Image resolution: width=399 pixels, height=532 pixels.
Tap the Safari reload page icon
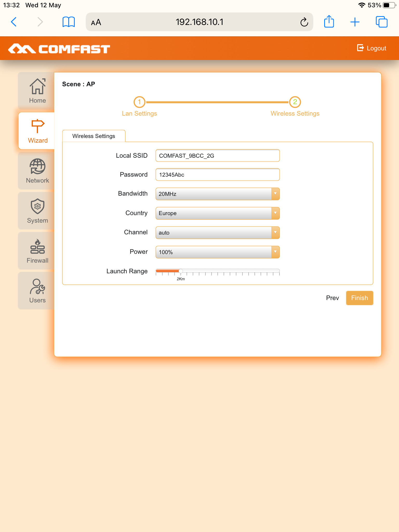click(x=304, y=22)
